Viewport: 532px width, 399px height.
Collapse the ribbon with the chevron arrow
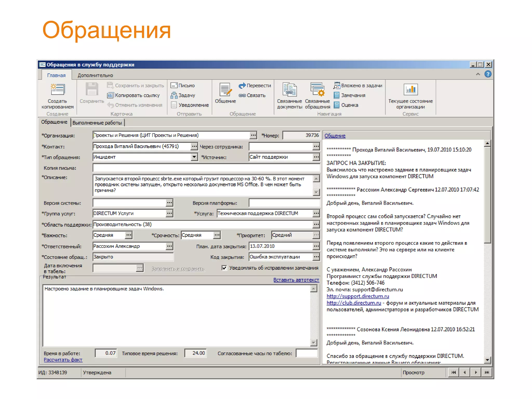478,74
